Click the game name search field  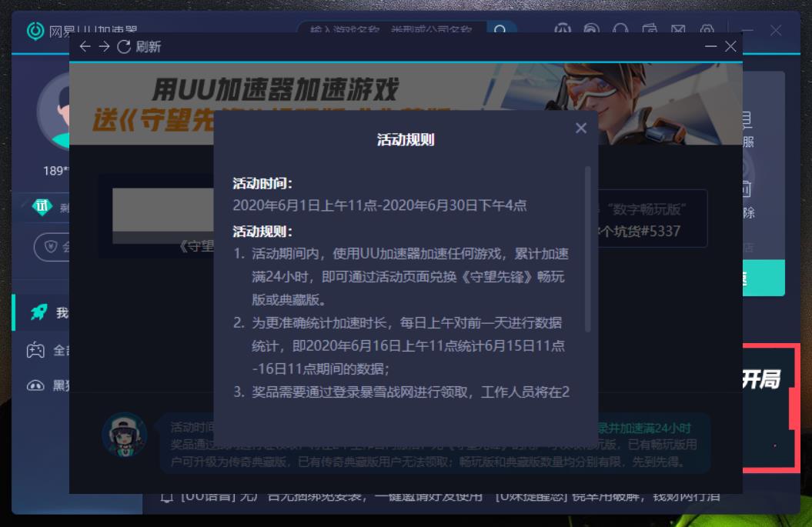click(x=392, y=29)
